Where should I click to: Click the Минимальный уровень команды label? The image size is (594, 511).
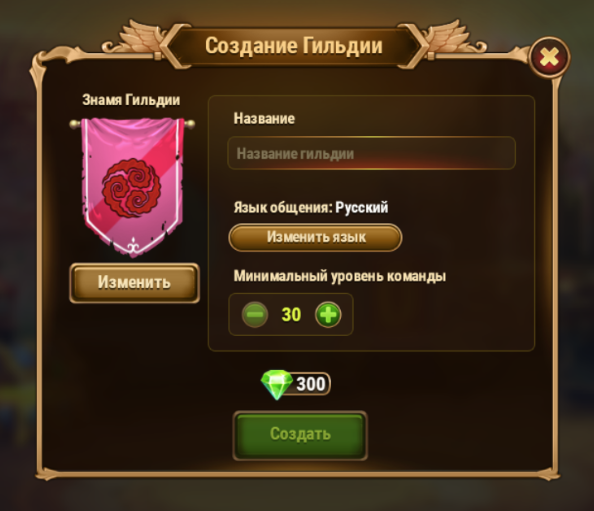pos(339,276)
